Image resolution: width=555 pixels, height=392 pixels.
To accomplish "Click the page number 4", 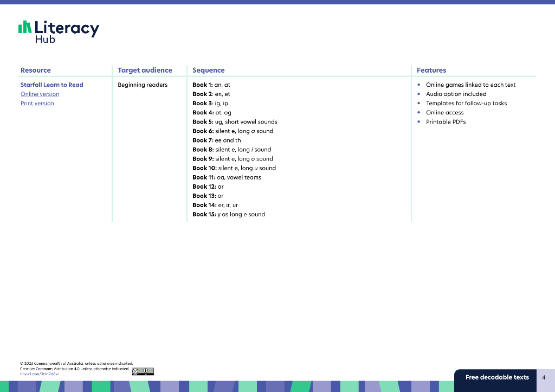I will [x=544, y=377].
